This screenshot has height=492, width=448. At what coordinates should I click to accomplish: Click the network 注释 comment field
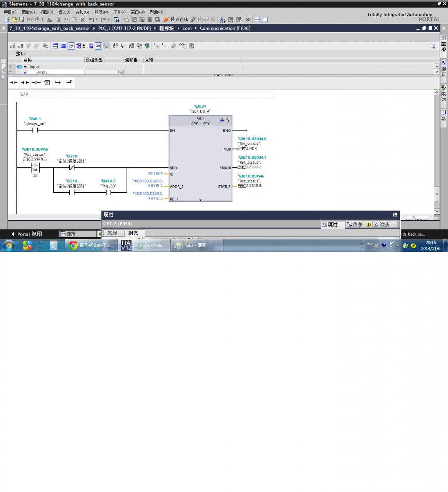(146, 94)
